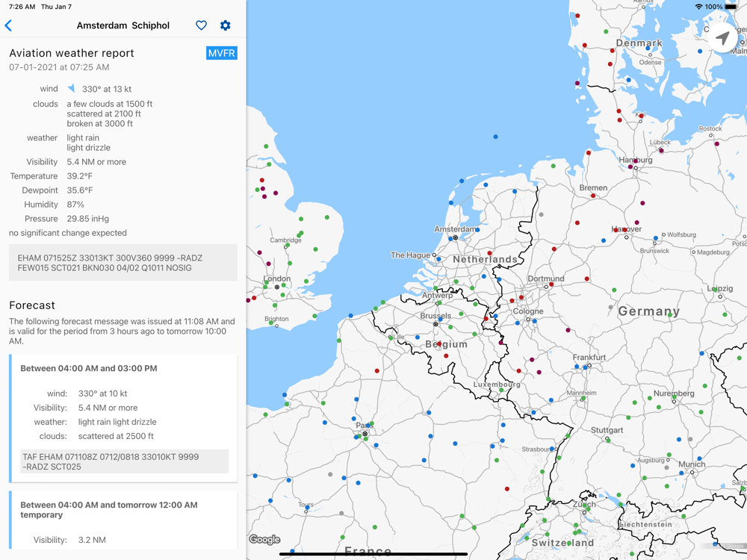Tap the Google logo on the map

click(264, 539)
